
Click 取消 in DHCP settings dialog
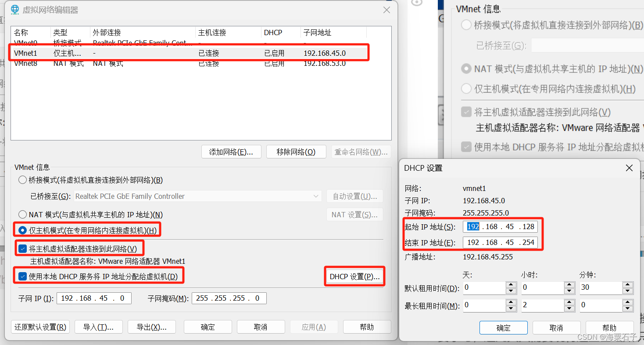556,328
